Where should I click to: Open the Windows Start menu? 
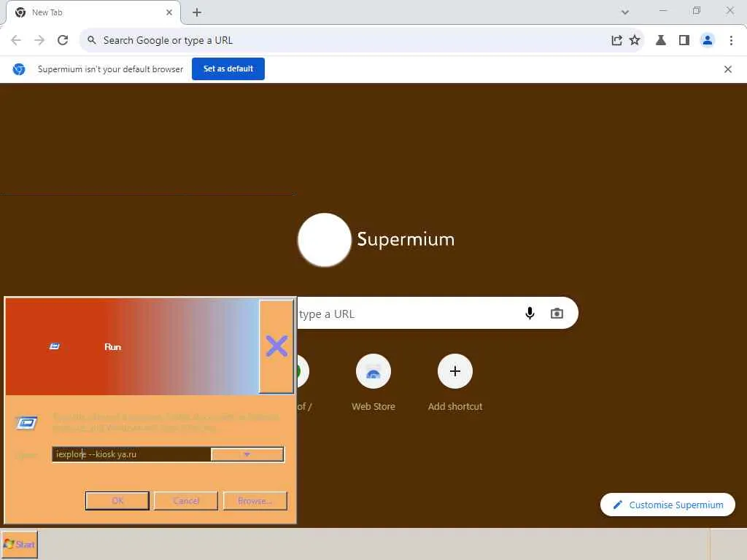point(19,544)
